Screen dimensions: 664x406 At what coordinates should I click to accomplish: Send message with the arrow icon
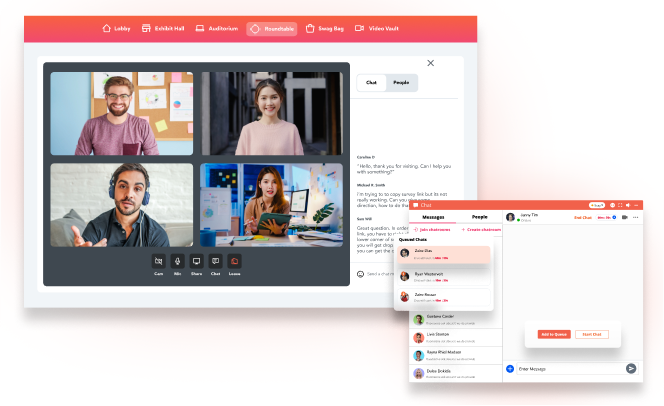pos(631,369)
